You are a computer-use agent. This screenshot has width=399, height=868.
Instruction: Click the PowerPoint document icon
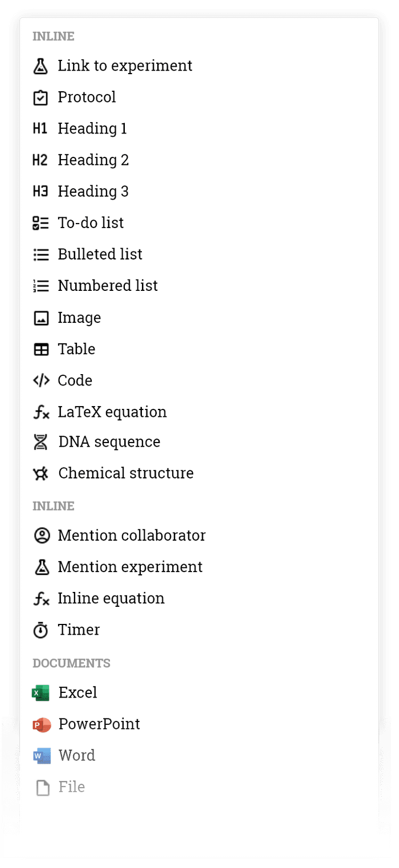(41, 724)
